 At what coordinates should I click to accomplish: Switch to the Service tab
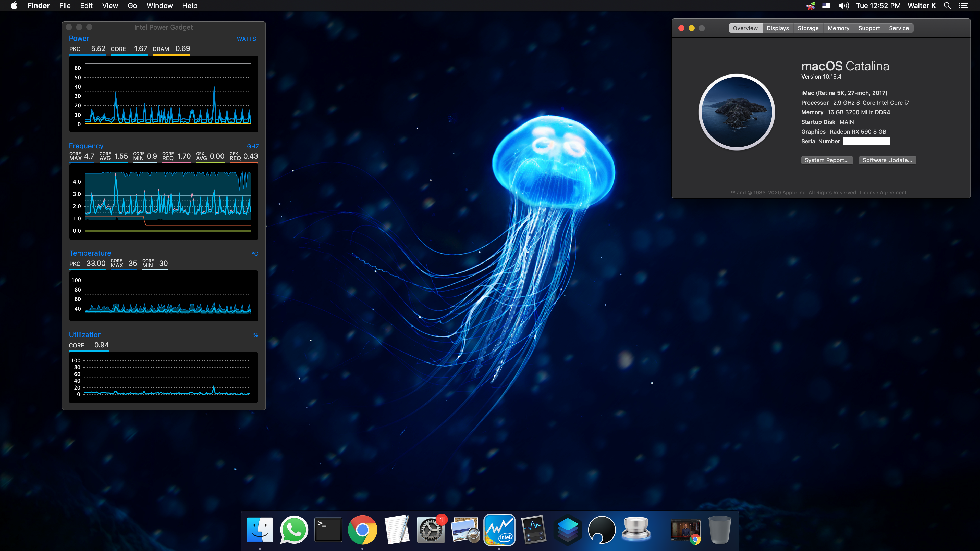click(899, 28)
